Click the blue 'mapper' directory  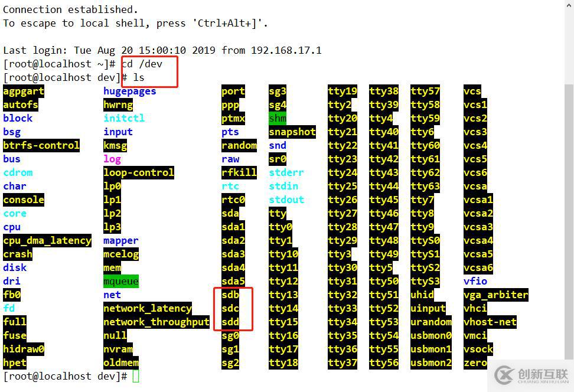point(121,240)
